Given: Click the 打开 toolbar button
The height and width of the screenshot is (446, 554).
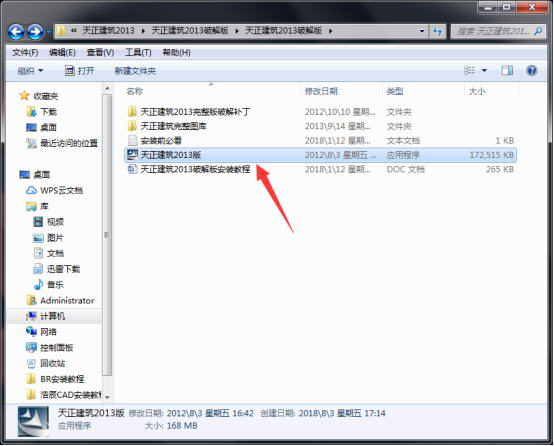Looking at the screenshot, I should (80, 71).
